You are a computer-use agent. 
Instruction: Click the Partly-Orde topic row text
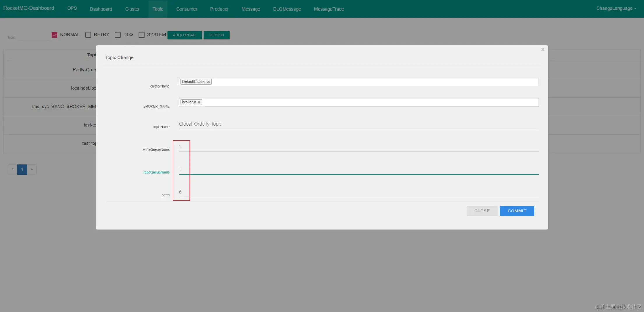pos(84,70)
